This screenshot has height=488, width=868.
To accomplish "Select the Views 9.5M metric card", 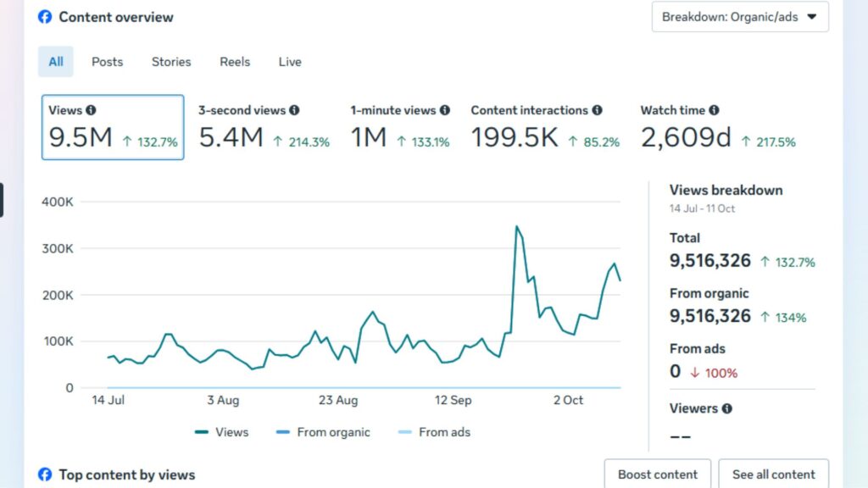I will [113, 127].
